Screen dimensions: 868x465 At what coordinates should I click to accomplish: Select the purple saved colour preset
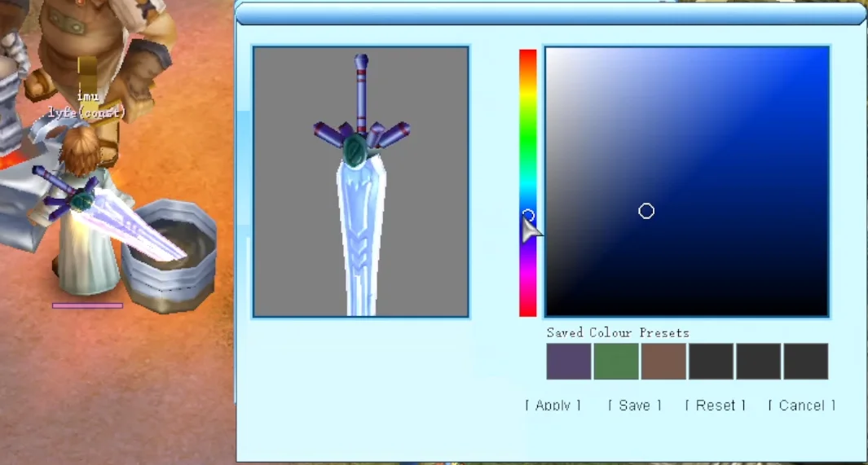point(568,362)
